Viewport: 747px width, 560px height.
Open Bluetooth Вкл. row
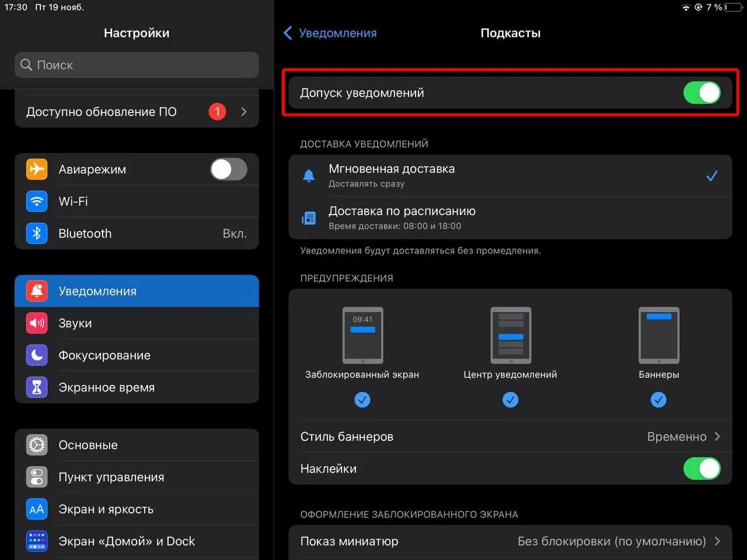pos(137,233)
